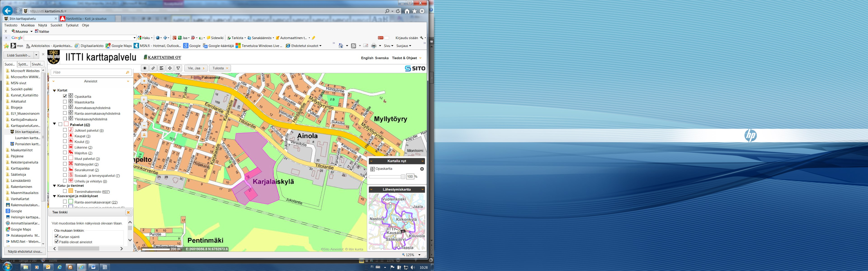The width and height of the screenshot is (868, 271).
Task: Open browser settings gear icon
Action: tap(422, 11)
